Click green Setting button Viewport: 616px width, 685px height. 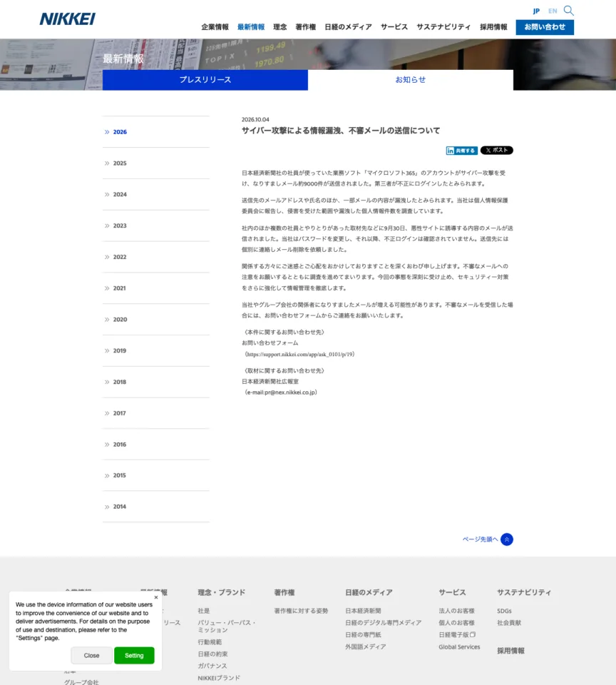(x=134, y=656)
